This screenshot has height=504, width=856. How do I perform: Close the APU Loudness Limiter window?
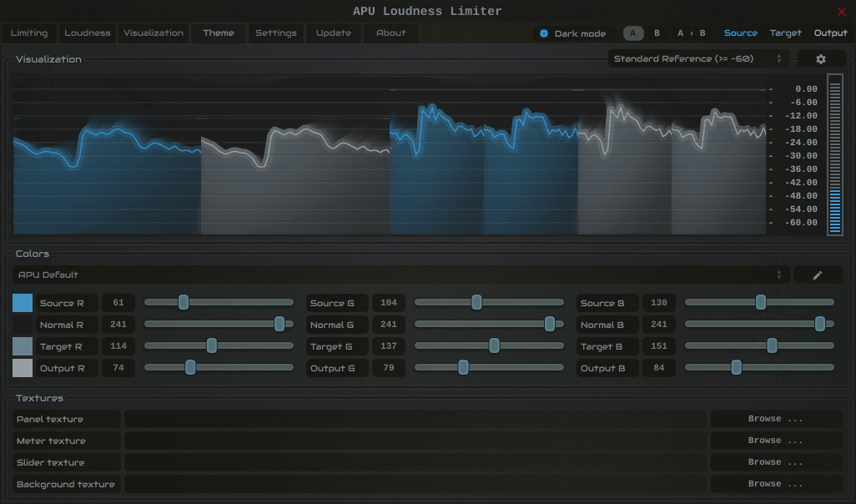pyautogui.click(x=841, y=12)
